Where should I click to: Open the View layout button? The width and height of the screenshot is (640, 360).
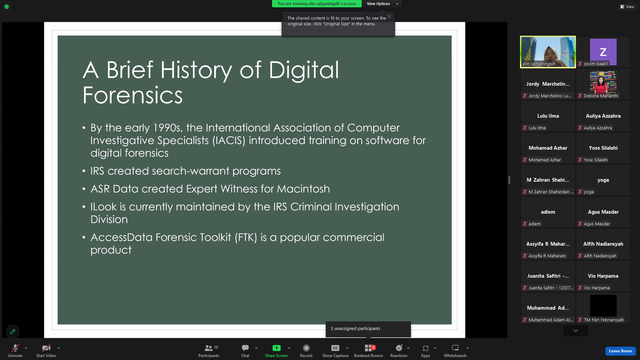627,7
